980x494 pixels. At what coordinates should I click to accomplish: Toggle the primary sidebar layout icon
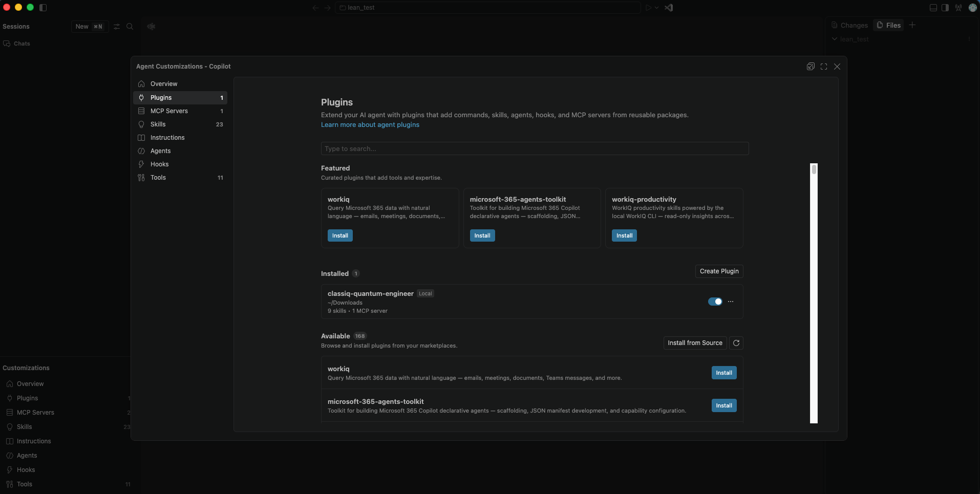[43, 7]
